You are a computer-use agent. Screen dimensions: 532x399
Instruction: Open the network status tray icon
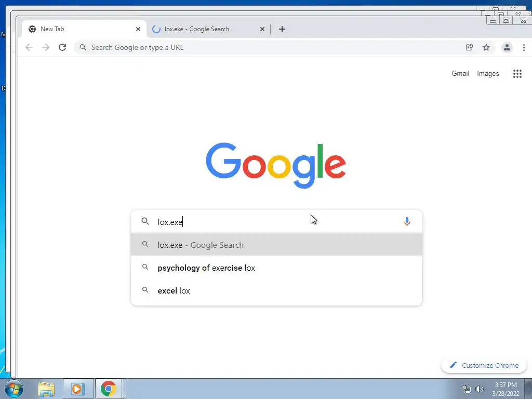coord(467,389)
